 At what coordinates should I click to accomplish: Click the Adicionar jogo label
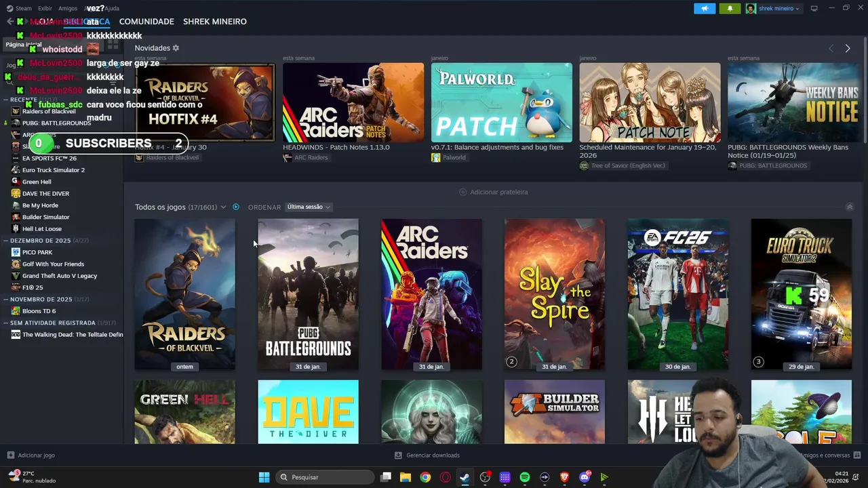tap(37, 455)
